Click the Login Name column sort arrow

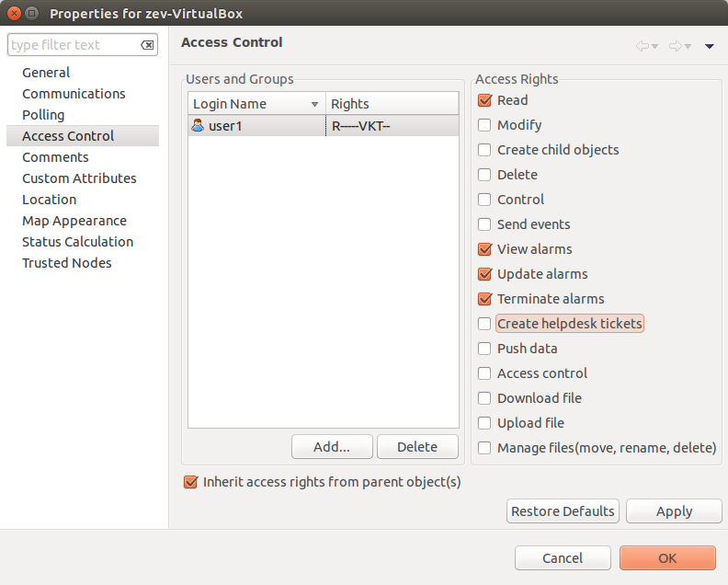pos(315,105)
